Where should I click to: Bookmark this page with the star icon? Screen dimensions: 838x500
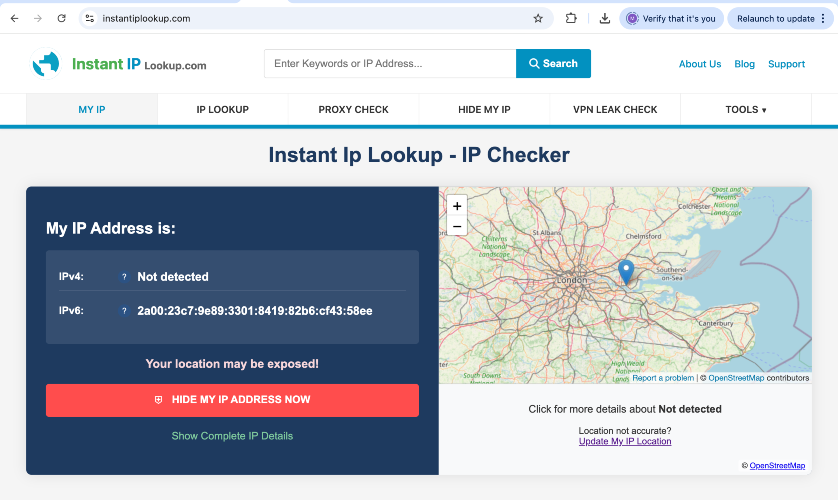(x=538, y=19)
